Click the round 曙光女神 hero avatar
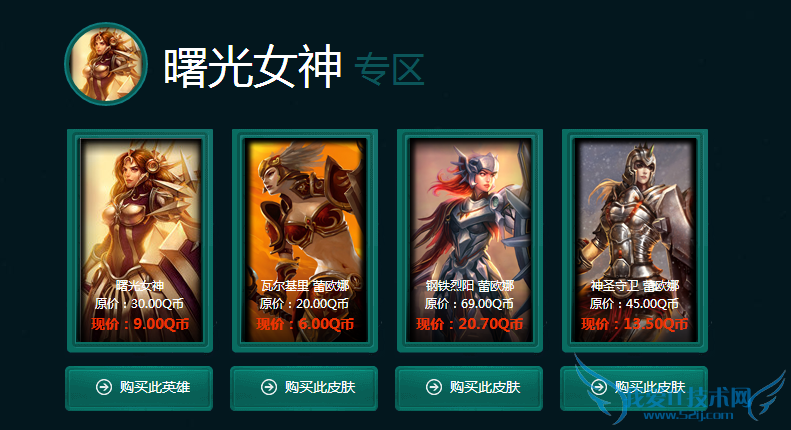This screenshot has height=430, width=791. click(x=106, y=64)
